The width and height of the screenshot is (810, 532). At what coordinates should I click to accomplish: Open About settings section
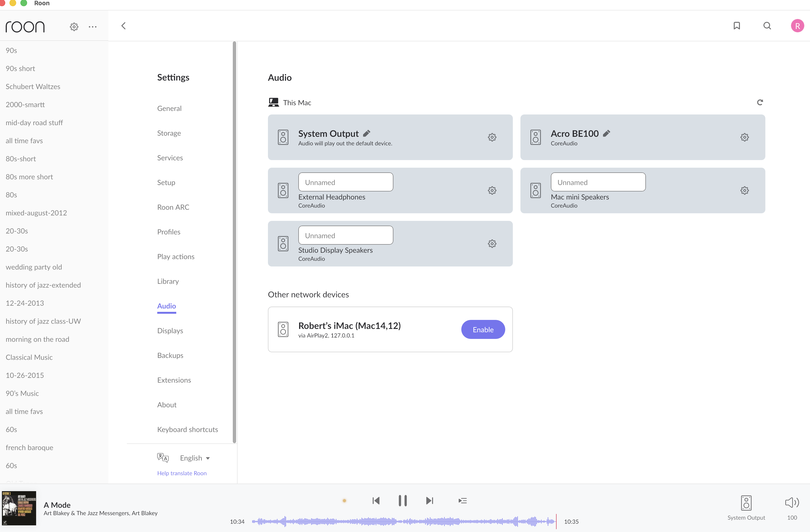click(167, 405)
